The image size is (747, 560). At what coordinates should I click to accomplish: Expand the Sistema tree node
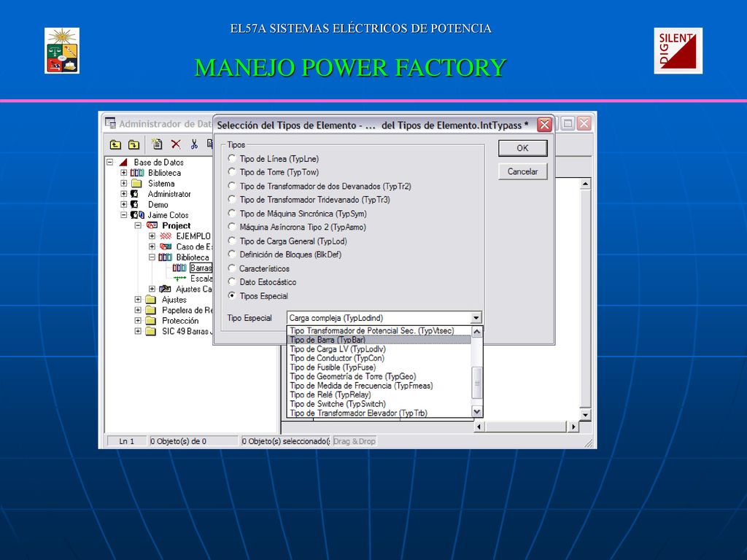click(x=124, y=183)
